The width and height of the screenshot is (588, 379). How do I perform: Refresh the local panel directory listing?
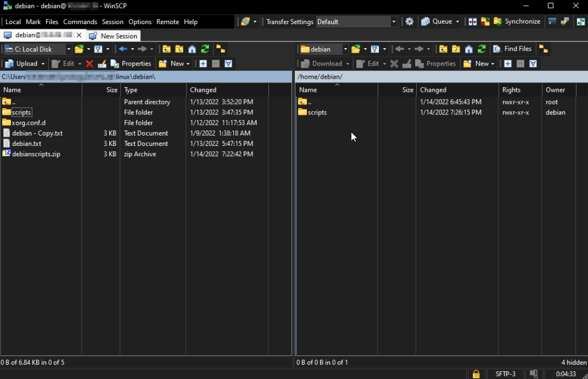pos(205,49)
